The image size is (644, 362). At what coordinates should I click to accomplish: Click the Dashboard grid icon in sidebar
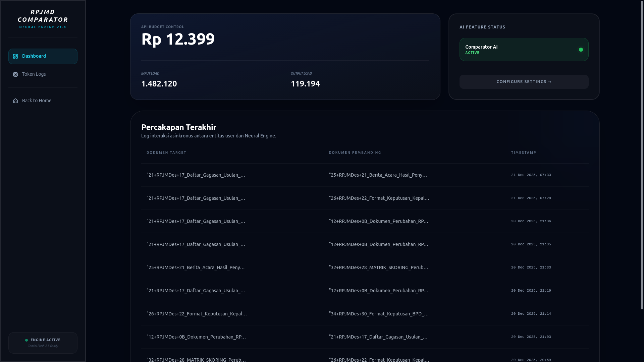click(x=15, y=56)
